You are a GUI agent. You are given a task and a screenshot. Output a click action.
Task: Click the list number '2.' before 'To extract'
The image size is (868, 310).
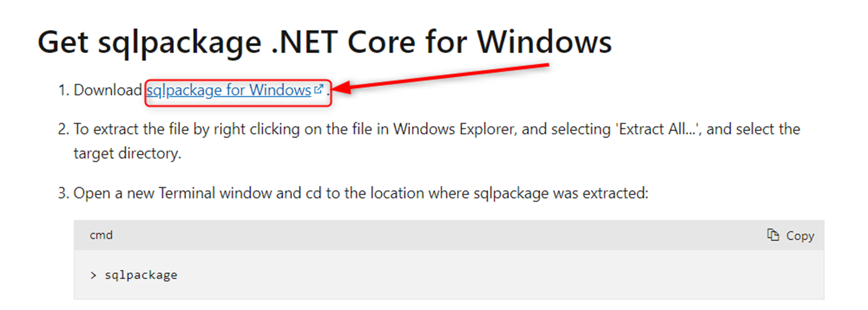pyautogui.click(x=63, y=130)
